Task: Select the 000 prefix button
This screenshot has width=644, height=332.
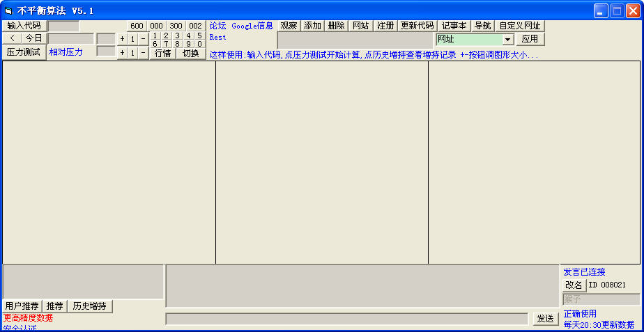Action: 157,26
